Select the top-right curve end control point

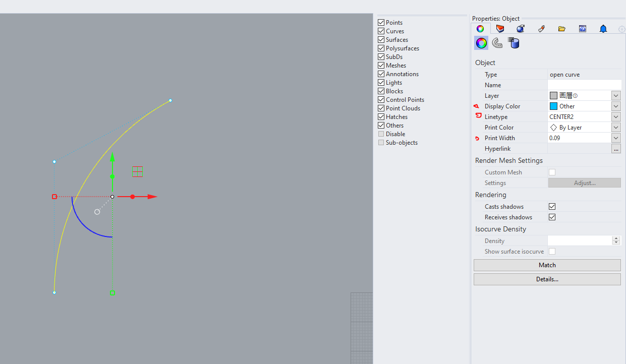[170, 100]
